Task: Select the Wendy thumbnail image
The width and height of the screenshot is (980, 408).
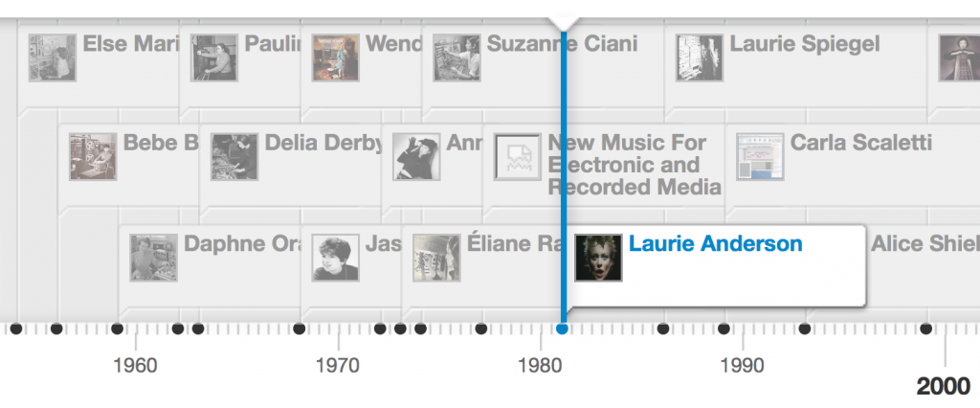Action: [335, 57]
